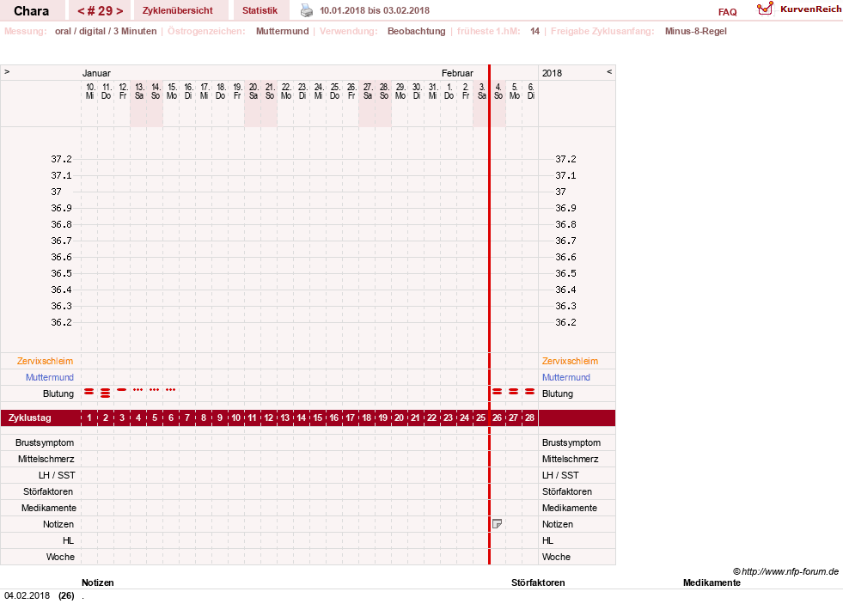Click spotting marker on cycle day 6
The height and width of the screenshot is (616, 843).
170,390
